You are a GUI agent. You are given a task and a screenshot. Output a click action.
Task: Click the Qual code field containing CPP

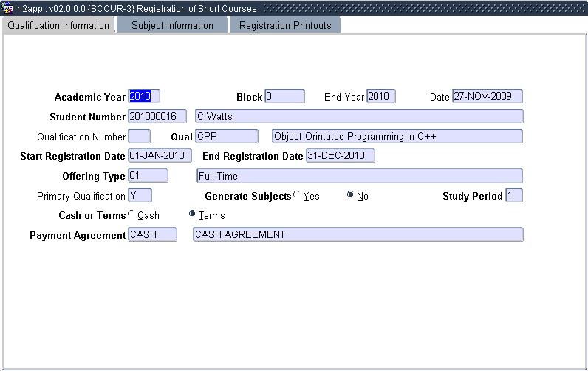pos(226,136)
